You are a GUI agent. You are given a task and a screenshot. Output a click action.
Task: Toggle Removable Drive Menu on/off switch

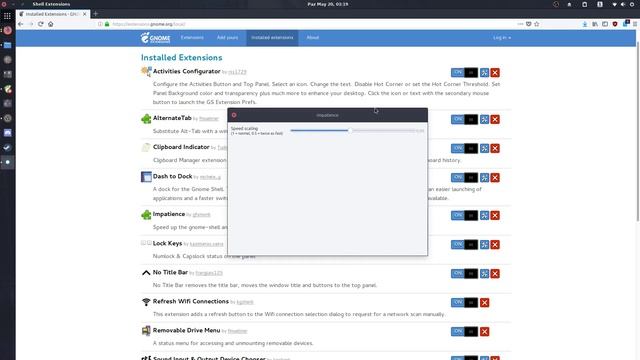(x=464, y=331)
